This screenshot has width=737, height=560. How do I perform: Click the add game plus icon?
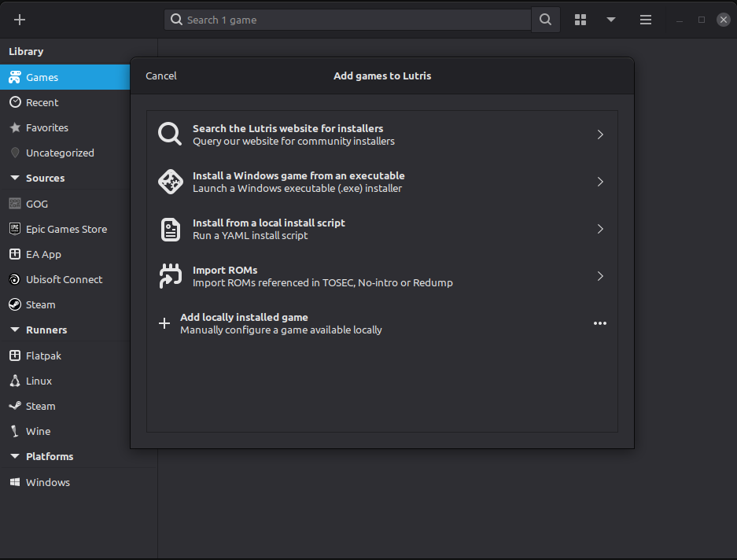(x=19, y=19)
